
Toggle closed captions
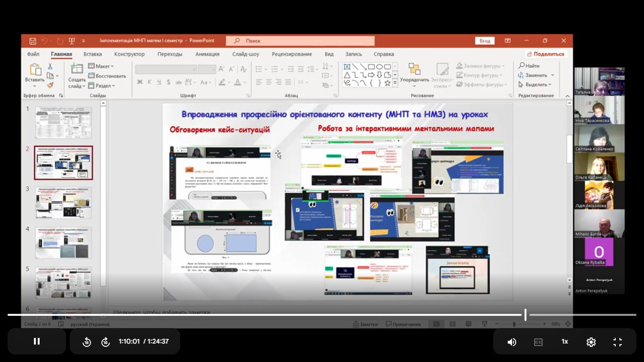(x=538, y=342)
